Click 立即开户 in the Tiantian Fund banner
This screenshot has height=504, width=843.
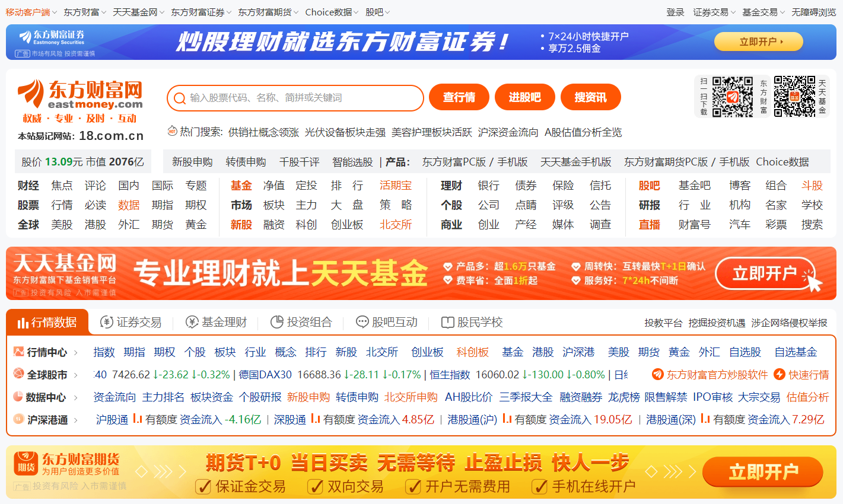pyautogui.click(x=765, y=273)
